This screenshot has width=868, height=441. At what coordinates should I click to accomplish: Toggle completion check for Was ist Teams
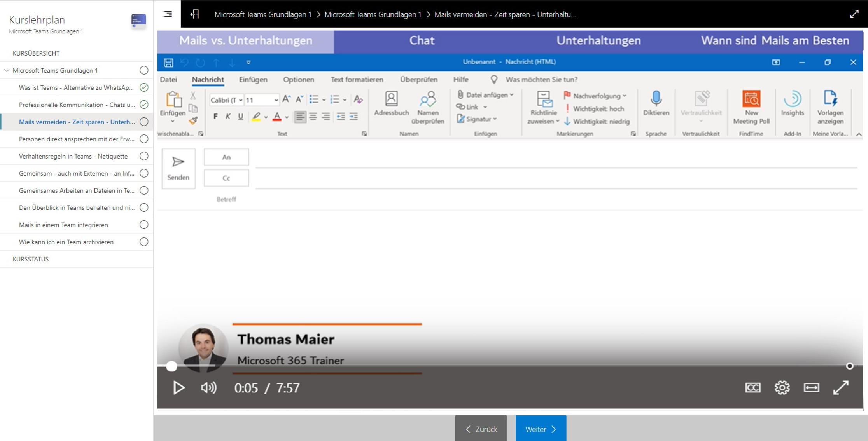[x=144, y=87]
